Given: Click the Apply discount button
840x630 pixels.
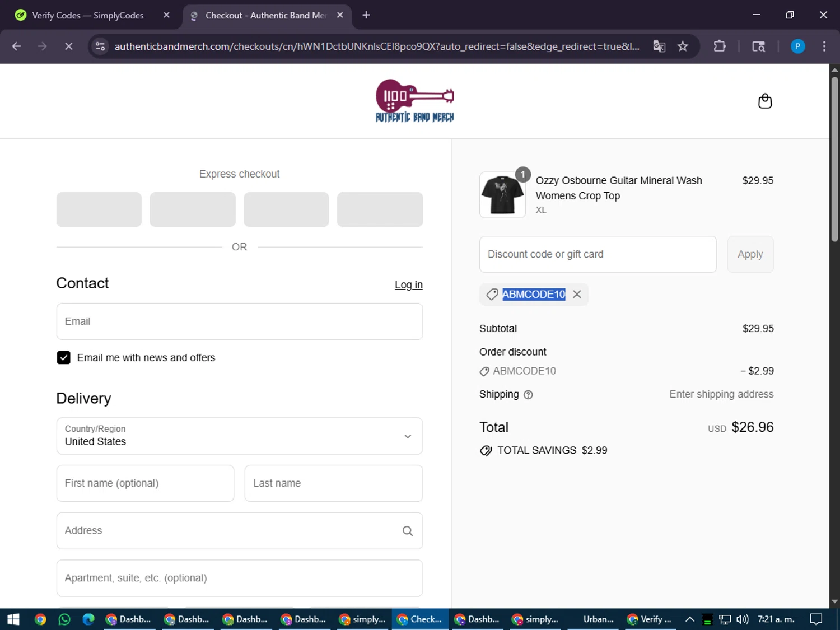Looking at the screenshot, I should click(x=750, y=254).
